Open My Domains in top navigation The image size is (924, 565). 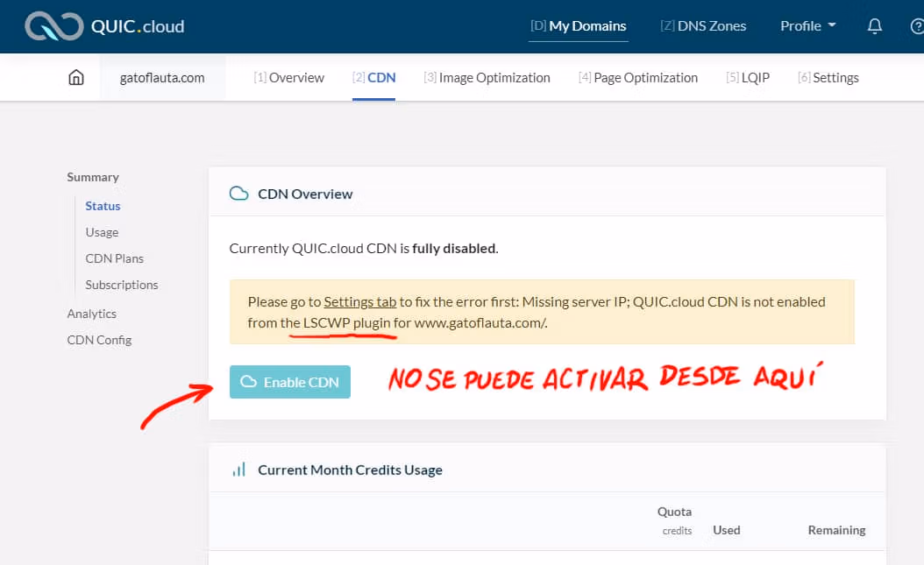578,26
